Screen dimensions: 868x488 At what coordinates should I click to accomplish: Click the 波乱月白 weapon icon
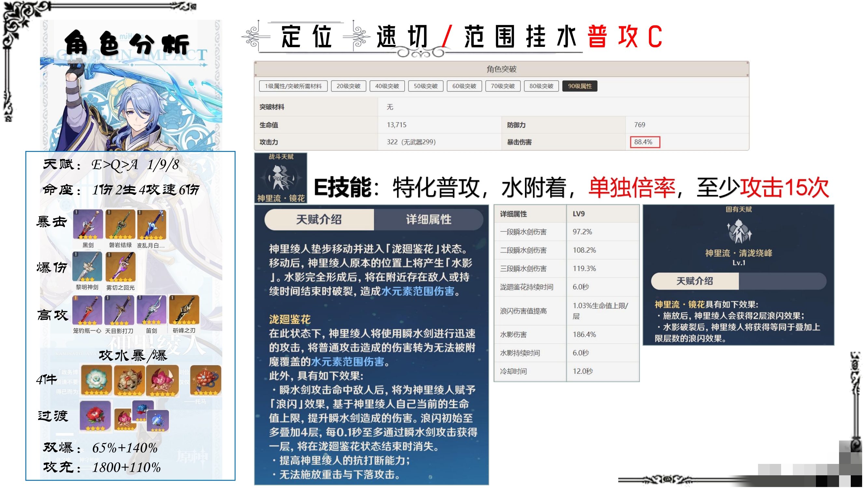pos(152,224)
